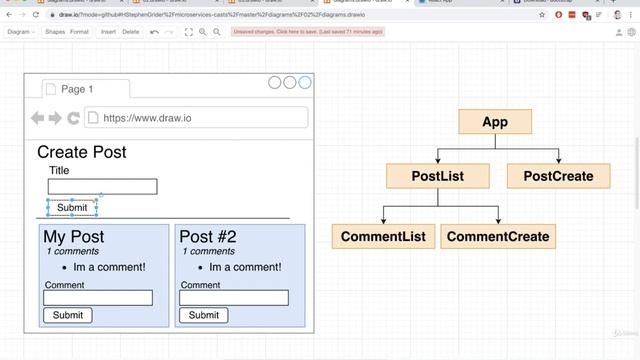Screen dimensions: 640x360
Task: Undo the last draw.io action
Action: pyautogui.click(x=154, y=32)
